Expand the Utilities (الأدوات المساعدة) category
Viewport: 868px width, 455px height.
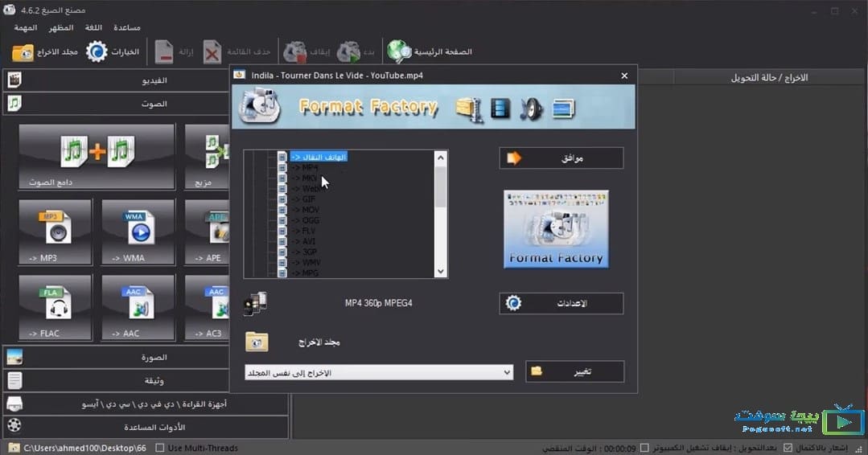tap(146, 427)
